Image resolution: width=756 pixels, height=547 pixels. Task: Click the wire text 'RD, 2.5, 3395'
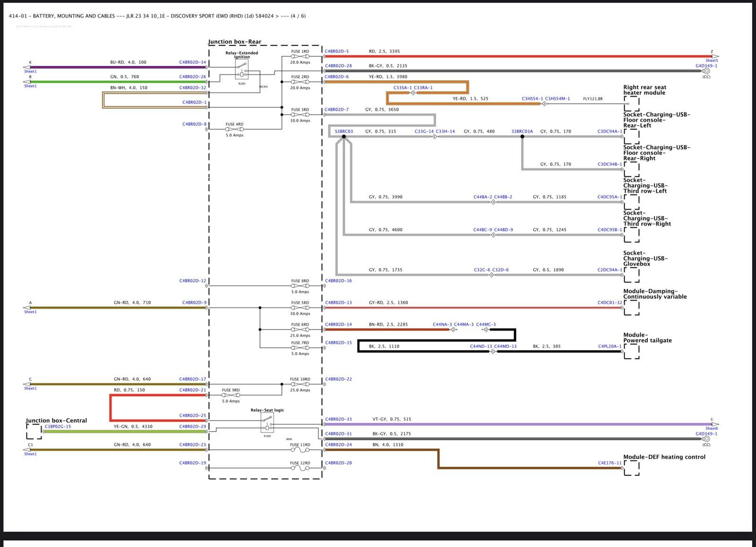[x=384, y=51]
